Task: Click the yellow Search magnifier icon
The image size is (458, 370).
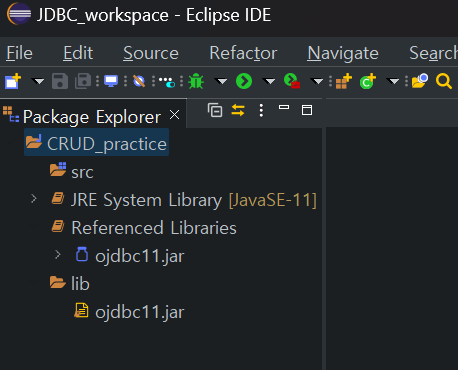Action: coord(444,81)
